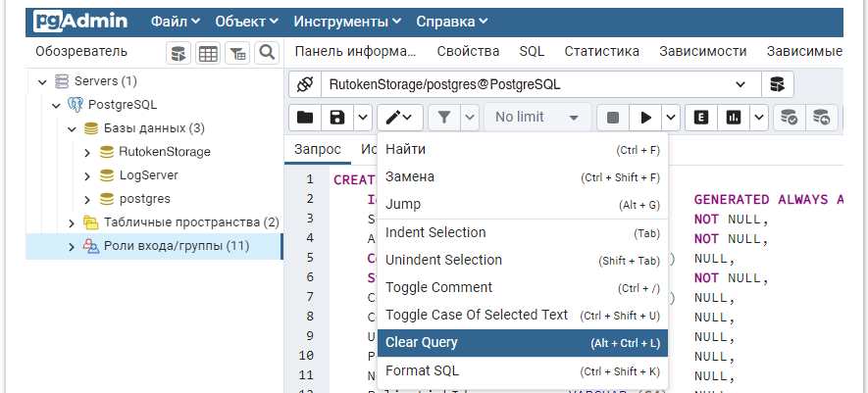Click the Open File folder icon
The height and width of the screenshot is (393, 868).
pyautogui.click(x=305, y=118)
